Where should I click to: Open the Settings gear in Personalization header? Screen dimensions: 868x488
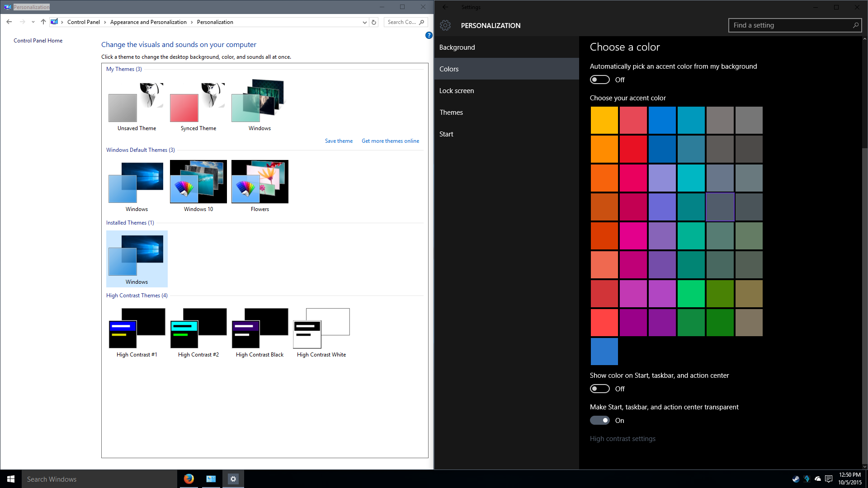[x=445, y=25]
